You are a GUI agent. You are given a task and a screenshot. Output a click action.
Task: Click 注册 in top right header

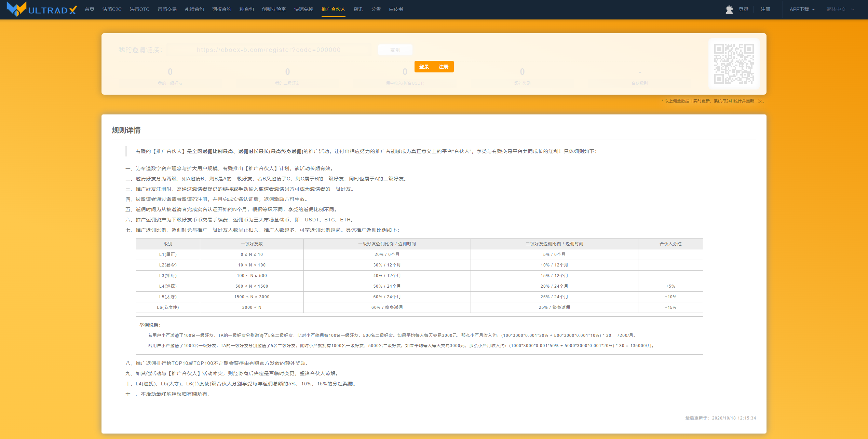point(765,10)
